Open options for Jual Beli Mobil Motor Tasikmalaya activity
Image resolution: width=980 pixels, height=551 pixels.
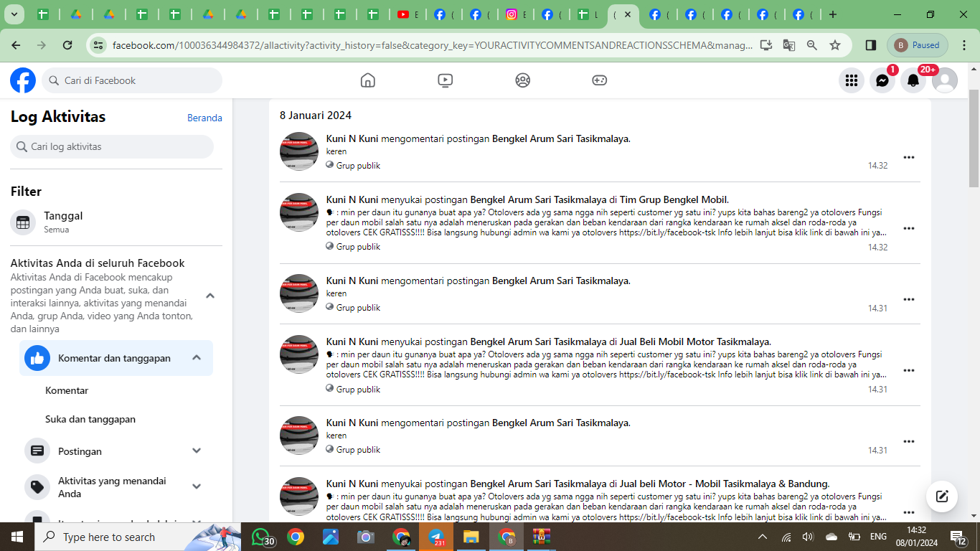[x=909, y=370]
